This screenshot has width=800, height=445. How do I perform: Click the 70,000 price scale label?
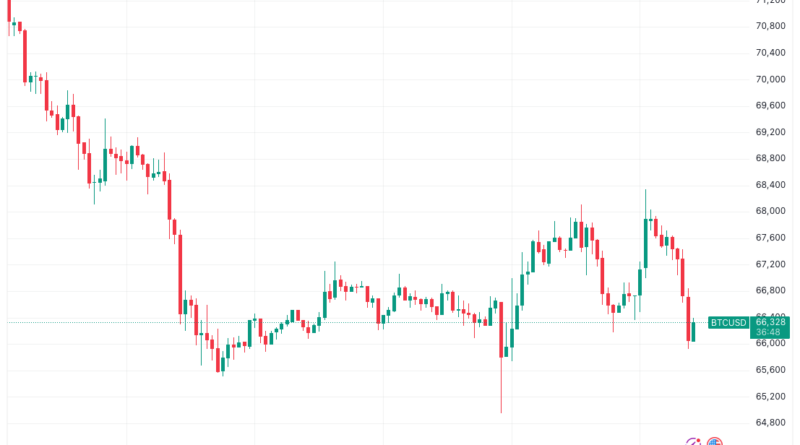[770, 79]
